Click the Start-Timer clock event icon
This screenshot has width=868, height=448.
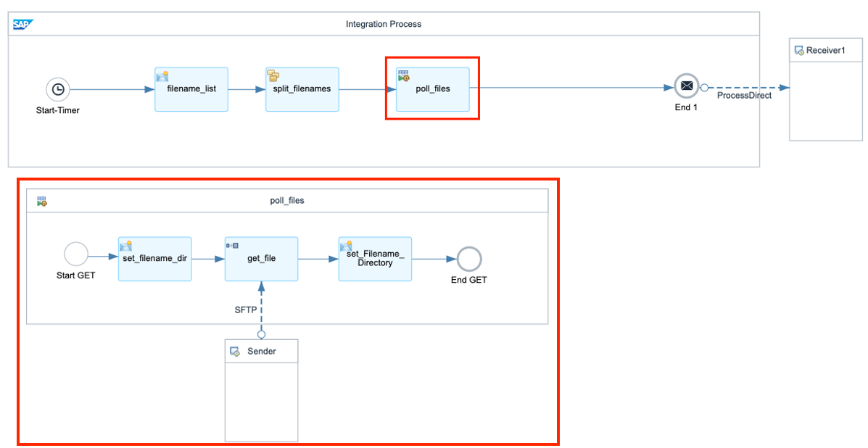coord(57,89)
